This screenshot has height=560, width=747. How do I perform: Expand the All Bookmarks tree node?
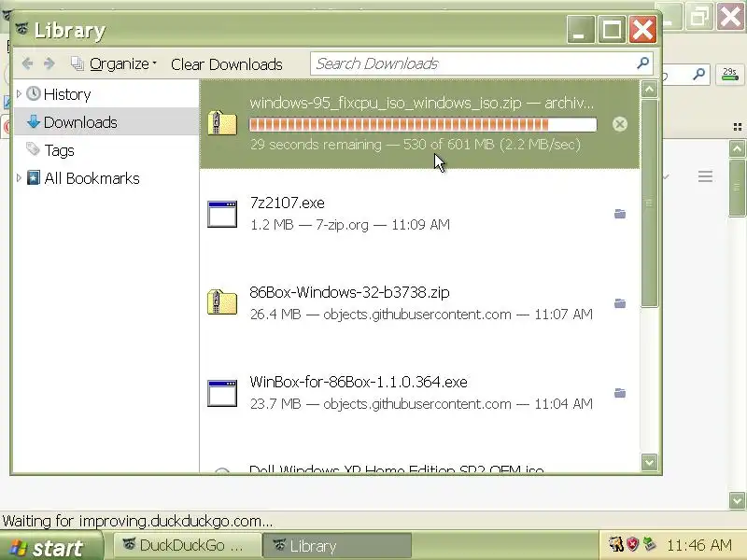click(x=19, y=178)
